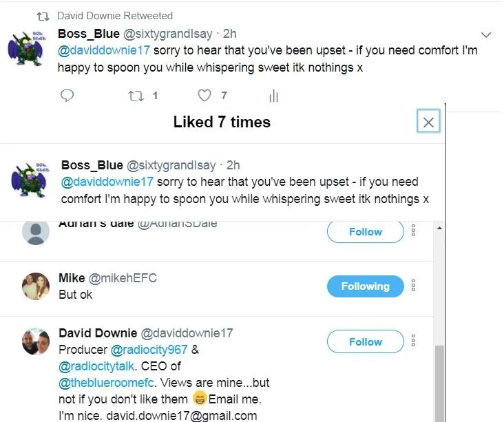Screen dimensions: 504x422
Task: Close the Liked 7 times dialog
Action: (x=428, y=122)
